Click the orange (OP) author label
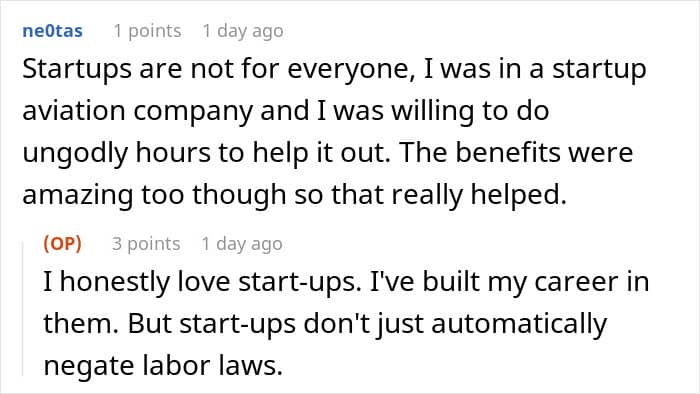 62,244
